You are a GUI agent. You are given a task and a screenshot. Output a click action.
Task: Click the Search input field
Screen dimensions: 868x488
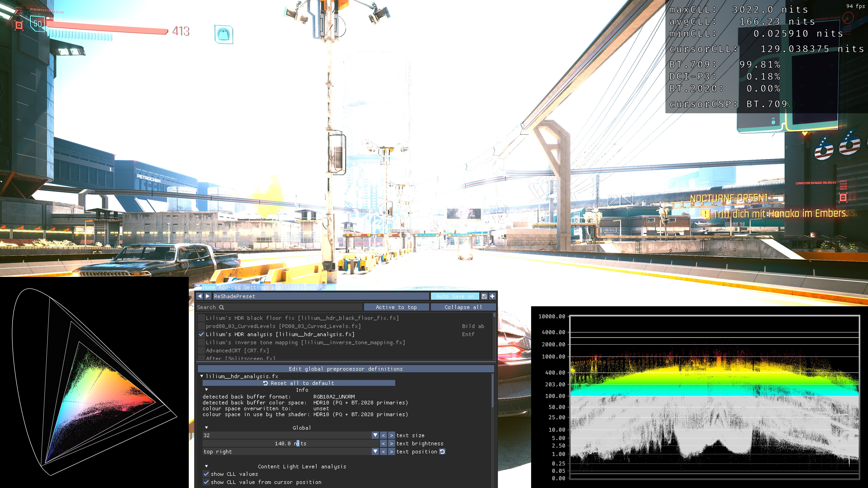coord(279,307)
